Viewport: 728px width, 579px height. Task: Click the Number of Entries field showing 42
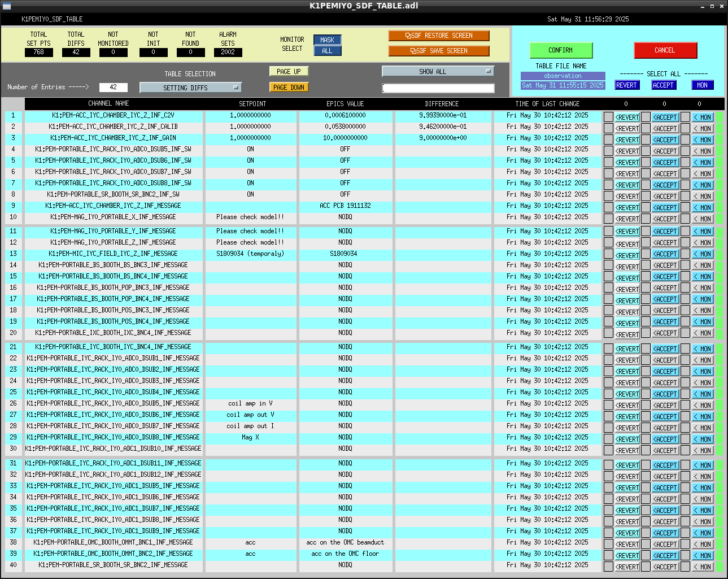point(113,87)
